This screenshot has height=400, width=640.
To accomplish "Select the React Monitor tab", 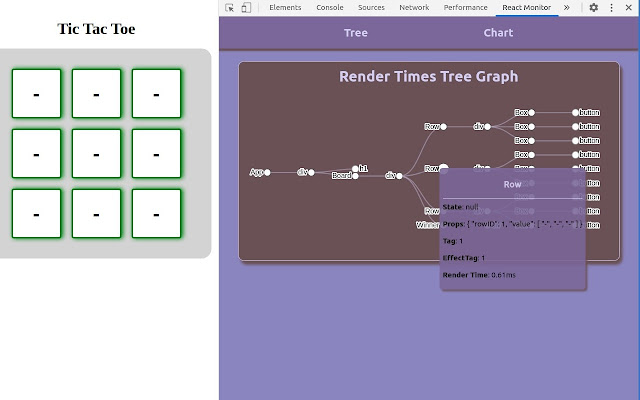I will (527, 7).
